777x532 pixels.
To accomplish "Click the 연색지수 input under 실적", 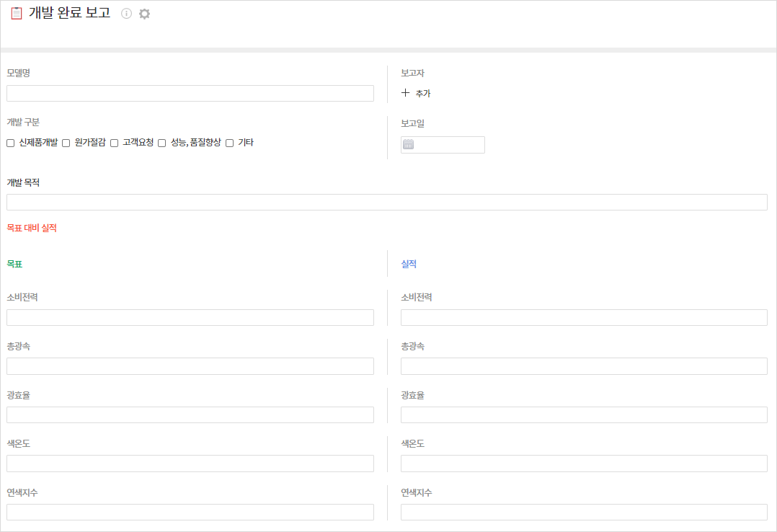I will click(584, 512).
